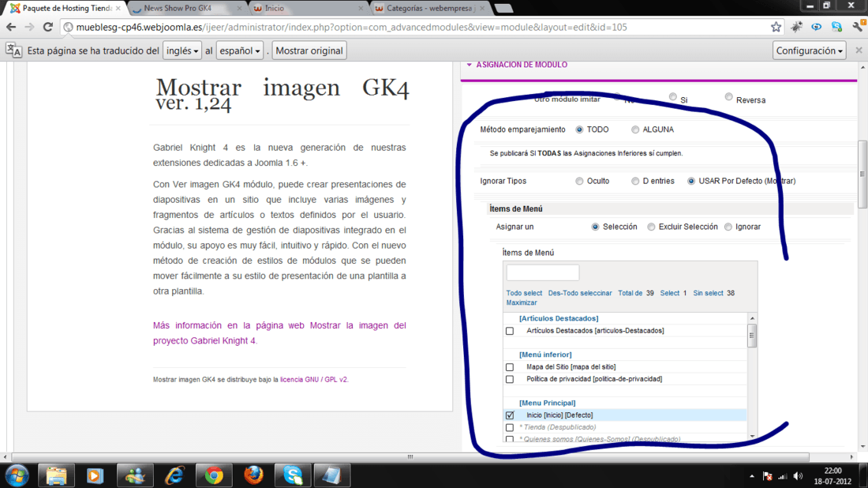Open Windows Live Messenger on taskbar
This screenshot has width=868, height=488.
click(x=134, y=476)
